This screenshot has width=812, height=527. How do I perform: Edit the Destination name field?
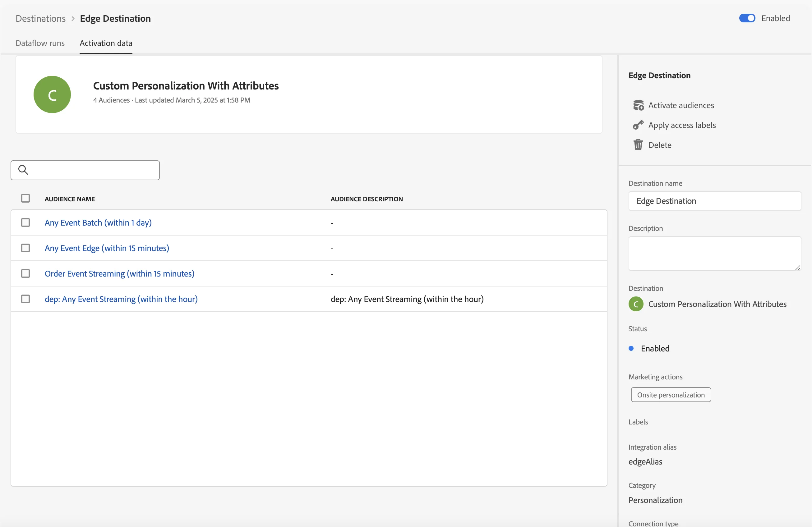pyautogui.click(x=715, y=201)
